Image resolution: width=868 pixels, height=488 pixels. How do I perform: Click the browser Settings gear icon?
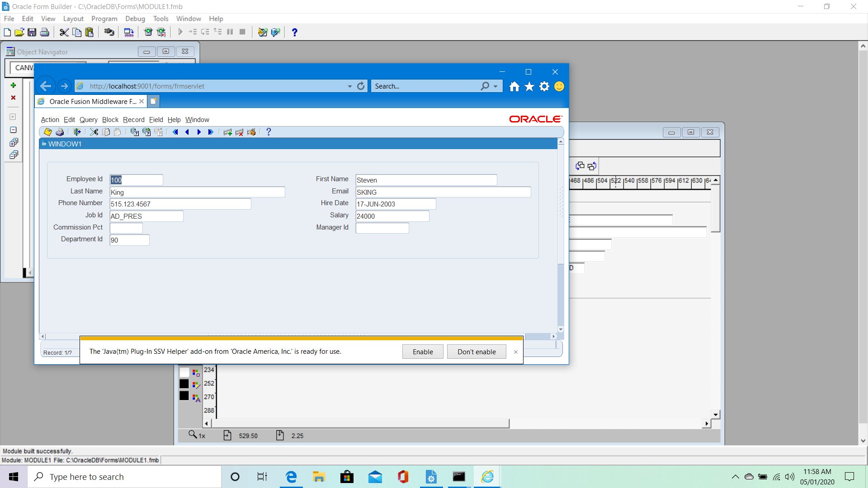click(x=544, y=86)
